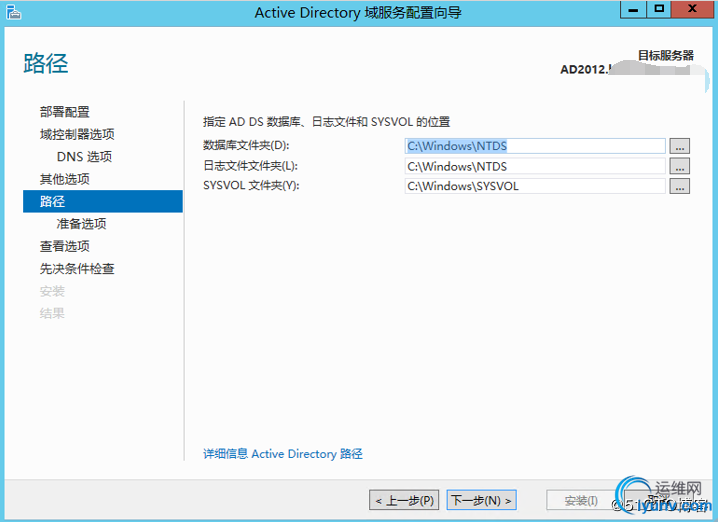Go back with 上一步(P) button
The height and width of the screenshot is (522, 718).
[404, 500]
